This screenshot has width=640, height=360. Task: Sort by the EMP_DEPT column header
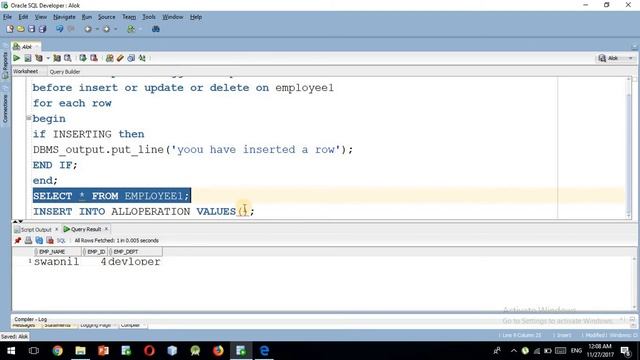136,251
